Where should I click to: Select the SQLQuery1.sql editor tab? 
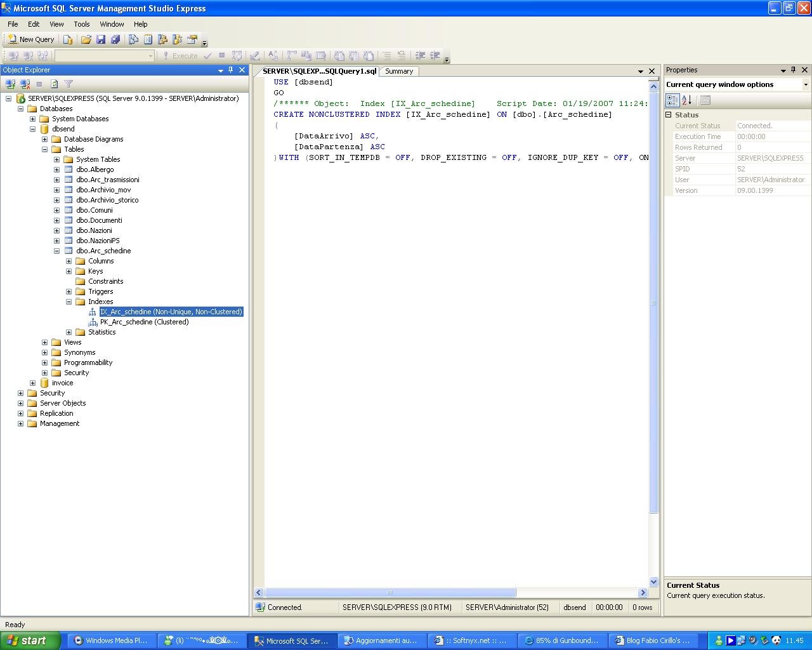[x=320, y=71]
